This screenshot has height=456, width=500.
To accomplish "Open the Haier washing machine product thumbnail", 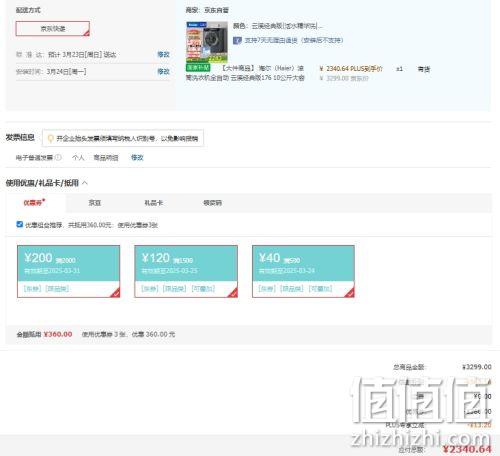I will [x=207, y=42].
